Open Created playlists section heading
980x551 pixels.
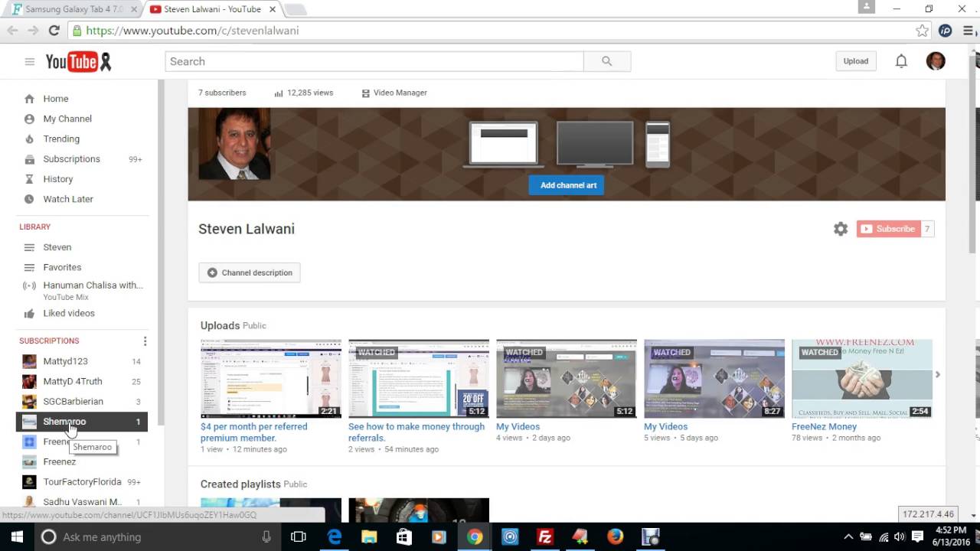(240, 484)
